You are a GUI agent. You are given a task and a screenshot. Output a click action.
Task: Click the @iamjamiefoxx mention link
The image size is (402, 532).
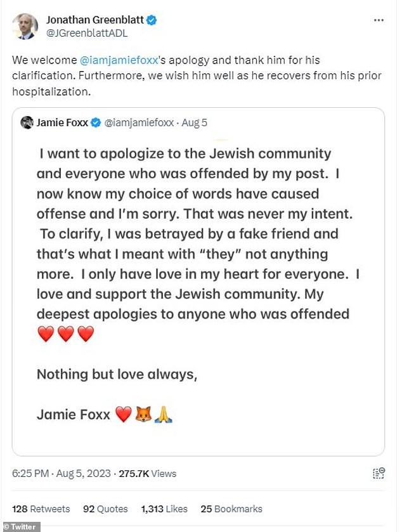point(119,60)
